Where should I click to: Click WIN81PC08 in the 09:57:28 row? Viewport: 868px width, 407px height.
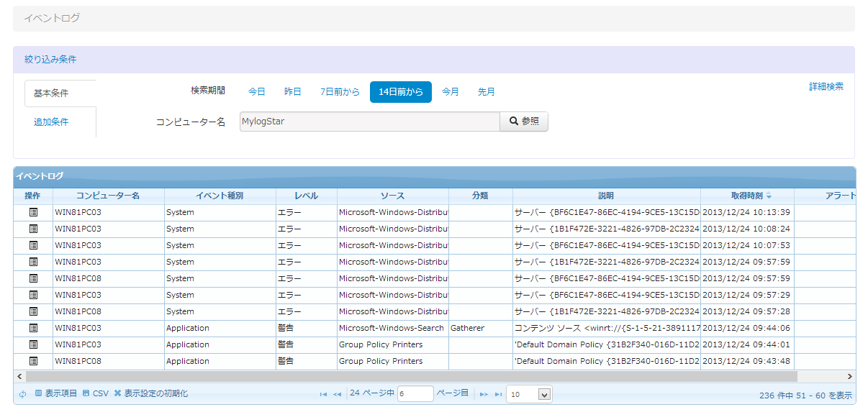point(108,311)
